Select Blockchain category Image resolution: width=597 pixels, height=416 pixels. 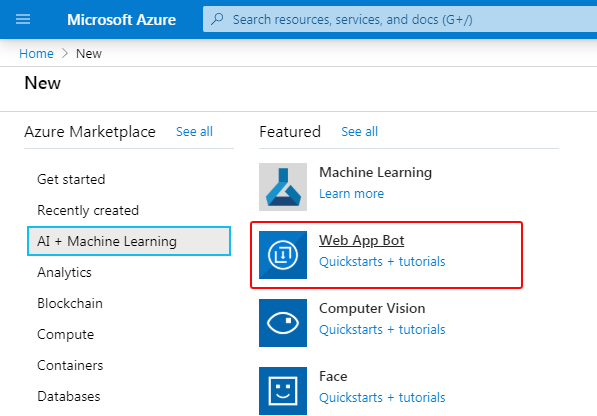[x=70, y=303]
